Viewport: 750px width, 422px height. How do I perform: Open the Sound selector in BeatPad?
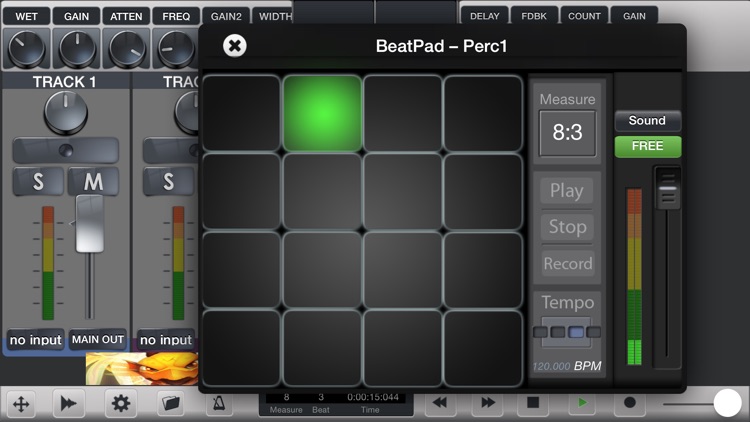[647, 121]
